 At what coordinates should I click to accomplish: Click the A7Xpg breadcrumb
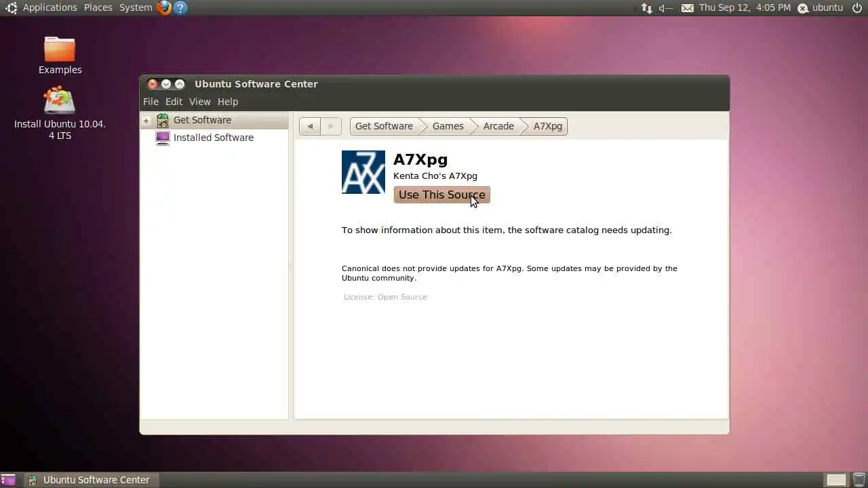coord(548,126)
